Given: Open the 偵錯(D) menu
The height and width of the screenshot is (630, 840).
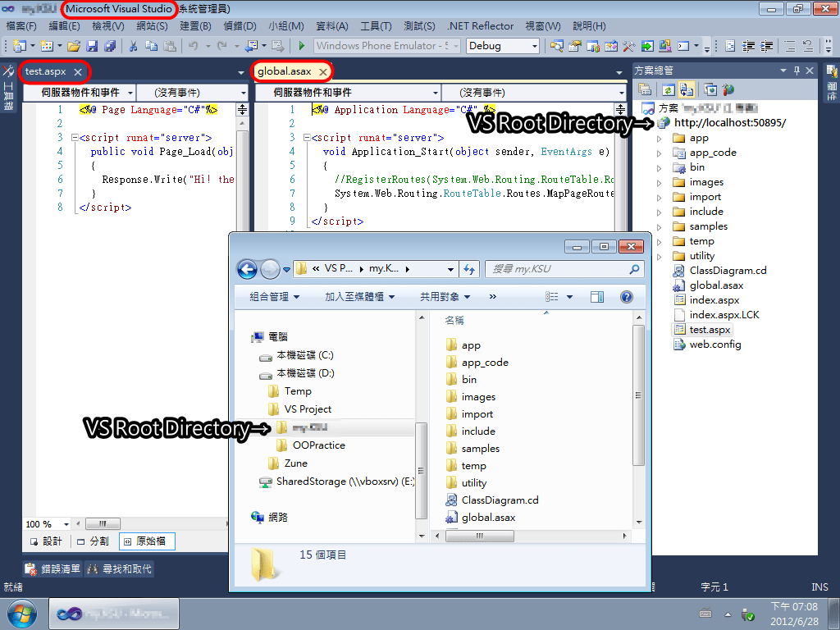Looking at the screenshot, I should [240, 25].
